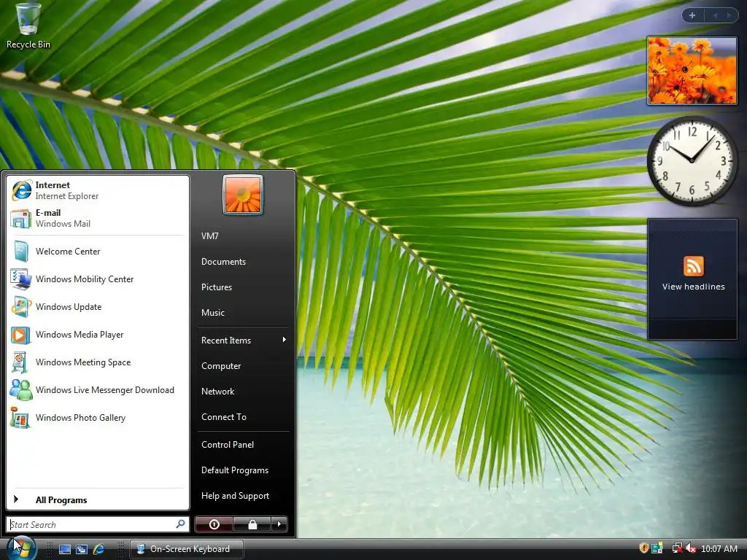The height and width of the screenshot is (560, 747).
Task: Open Documents from Start menu
Action: pyautogui.click(x=244, y=262)
